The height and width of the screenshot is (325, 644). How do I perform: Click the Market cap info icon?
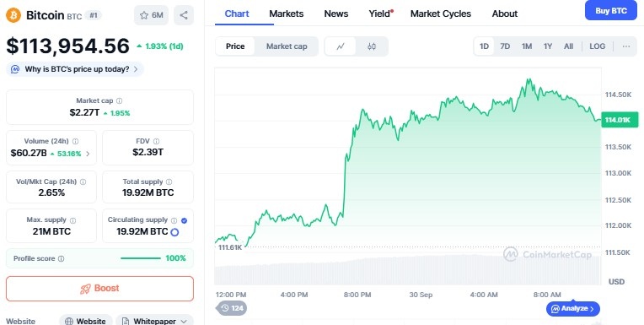pyautogui.click(x=119, y=100)
